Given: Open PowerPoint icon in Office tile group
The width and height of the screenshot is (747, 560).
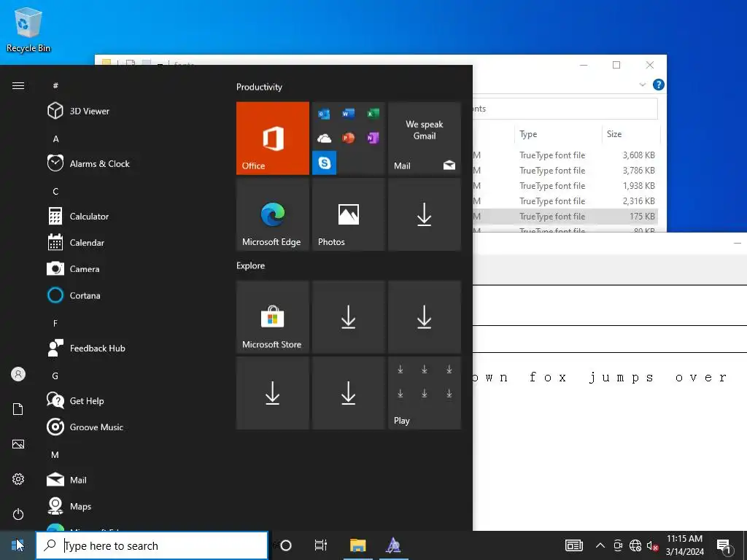Looking at the screenshot, I should (348, 138).
